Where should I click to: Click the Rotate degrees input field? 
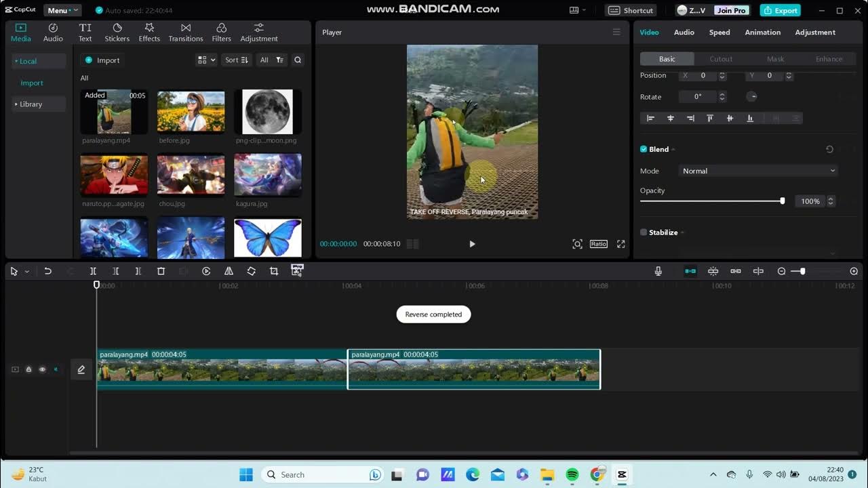pyautogui.click(x=698, y=97)
